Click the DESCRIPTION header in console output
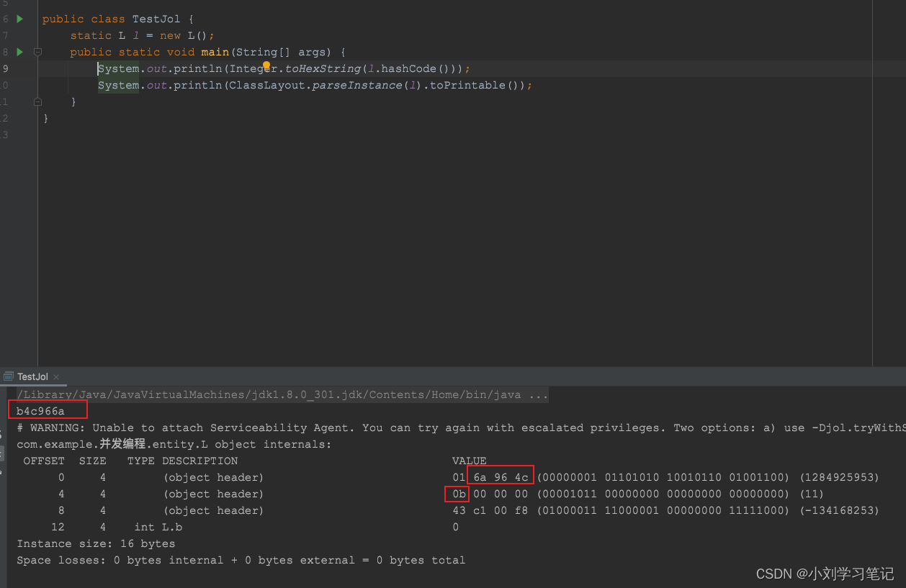The image size is (906, 588). point(199,461)
